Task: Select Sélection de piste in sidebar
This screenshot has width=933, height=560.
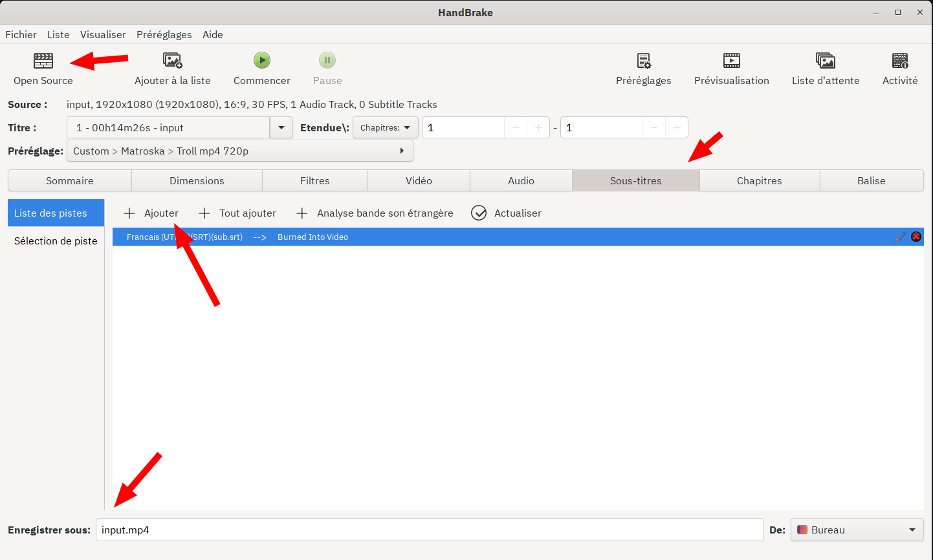Action: coord(56,241)
